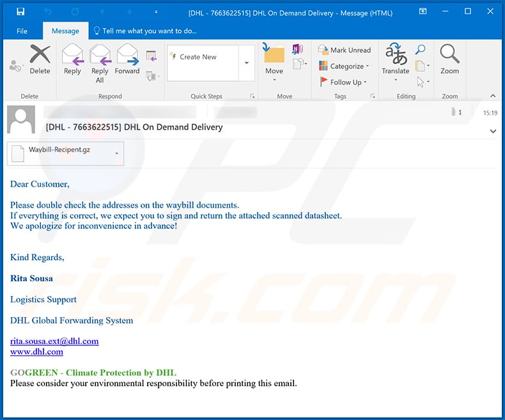The image size is (505, 420).
Task: Click the Undo arrow in title bar
Action: pos(48,12)
